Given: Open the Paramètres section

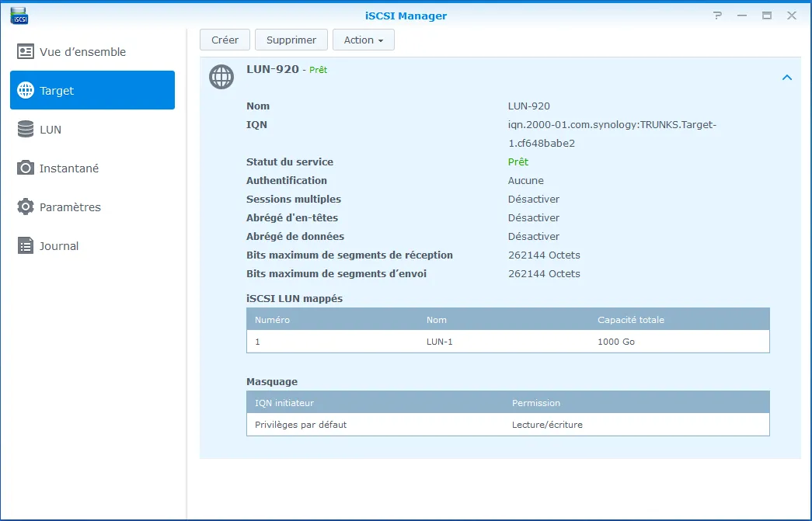Looking at the screenshot, I should coord(70,207).
